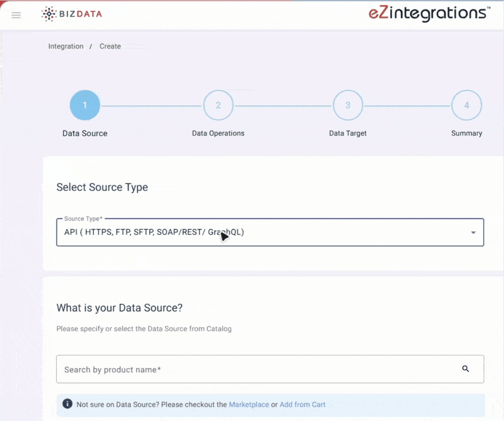Click the Summary step label
504x421 pixels.
(x=467, y=133)
